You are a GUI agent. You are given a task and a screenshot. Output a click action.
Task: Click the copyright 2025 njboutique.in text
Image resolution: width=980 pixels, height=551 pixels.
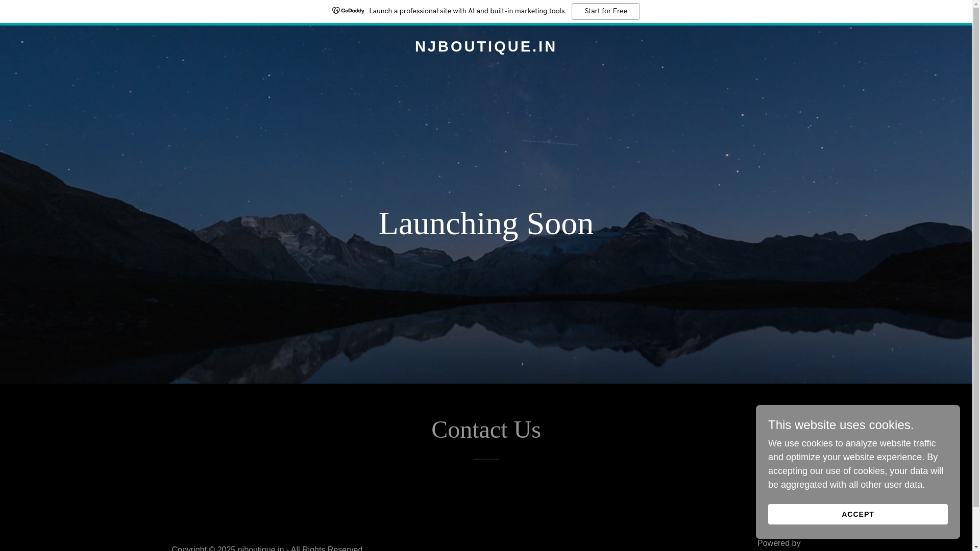click(267, 548)
